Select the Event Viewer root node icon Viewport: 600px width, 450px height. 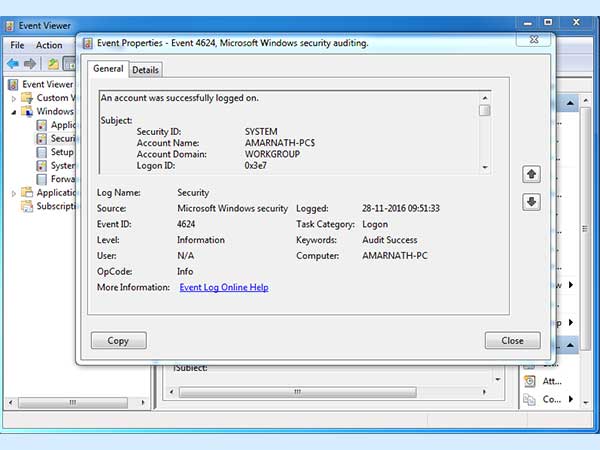12,84
